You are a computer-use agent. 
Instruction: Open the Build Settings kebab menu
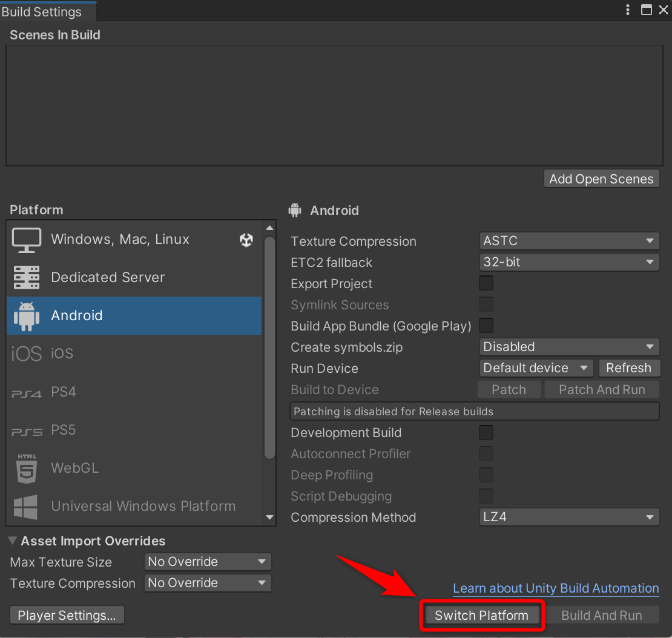pos(627,10)
